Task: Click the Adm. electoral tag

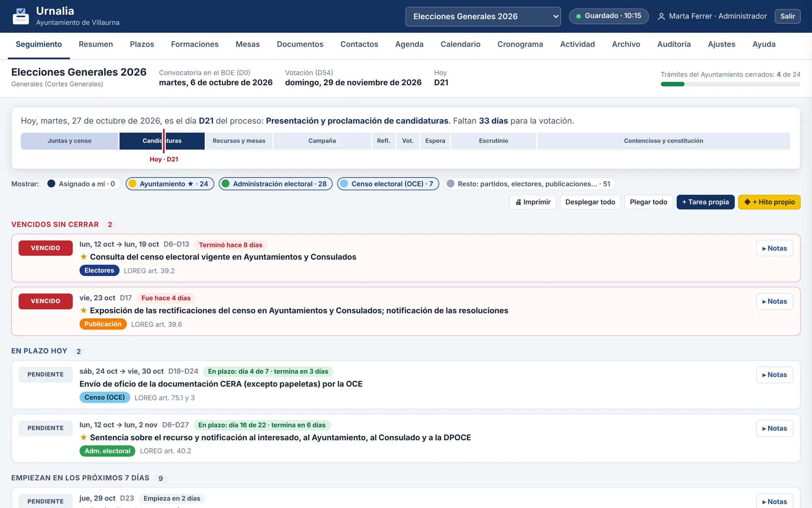Action: (x=107, y=451)
